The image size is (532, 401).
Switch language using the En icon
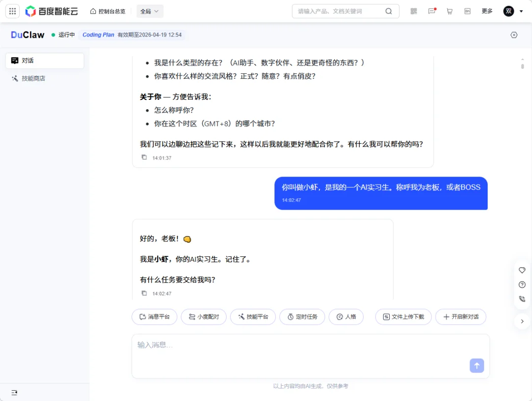[467, 11]
